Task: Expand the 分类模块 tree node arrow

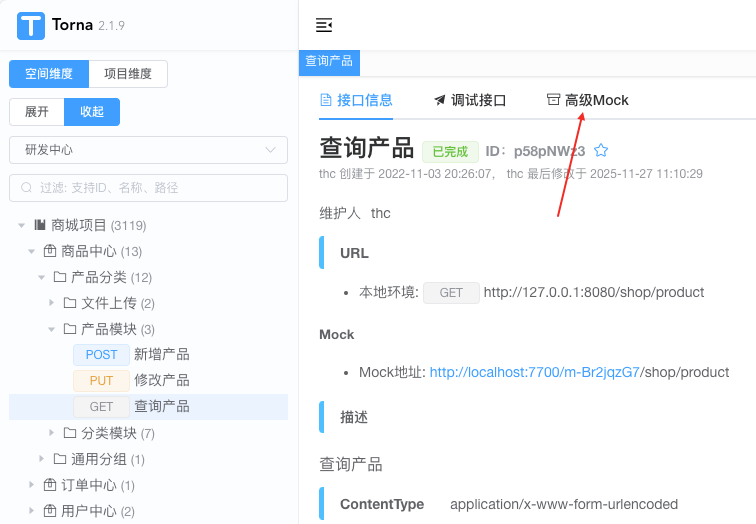Action: 52,433
